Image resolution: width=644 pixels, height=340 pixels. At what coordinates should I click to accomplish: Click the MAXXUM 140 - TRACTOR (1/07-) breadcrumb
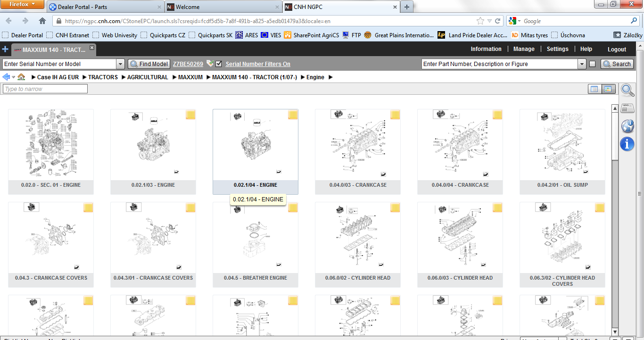[255, 77]
